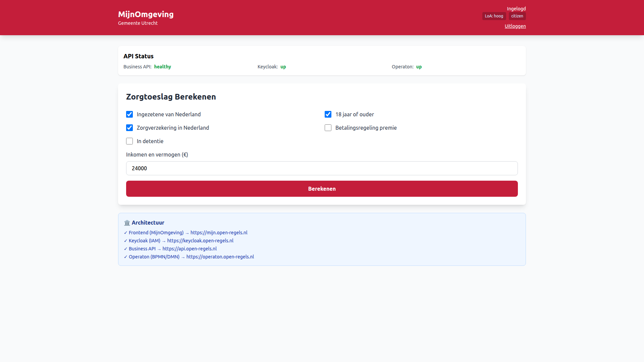This screenshot has height=362, width=644.
Task: Click the Uitloggen link
Action: [x=515, y=26]
